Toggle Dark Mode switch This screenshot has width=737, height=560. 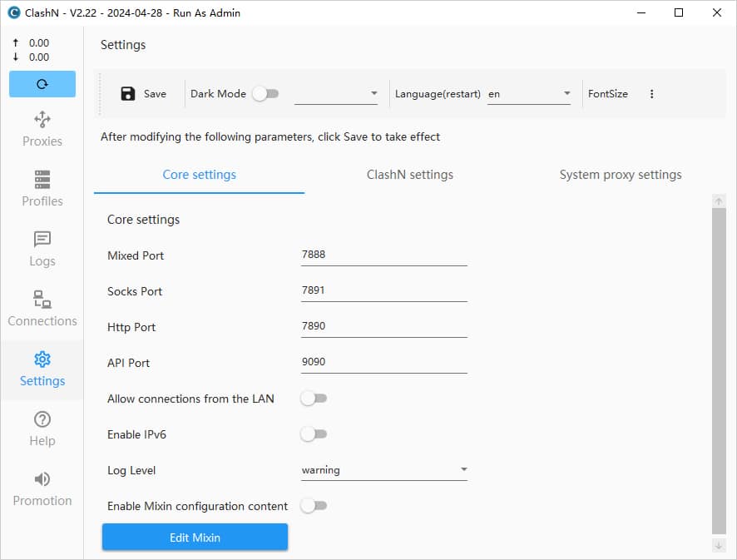coord(265,93)
